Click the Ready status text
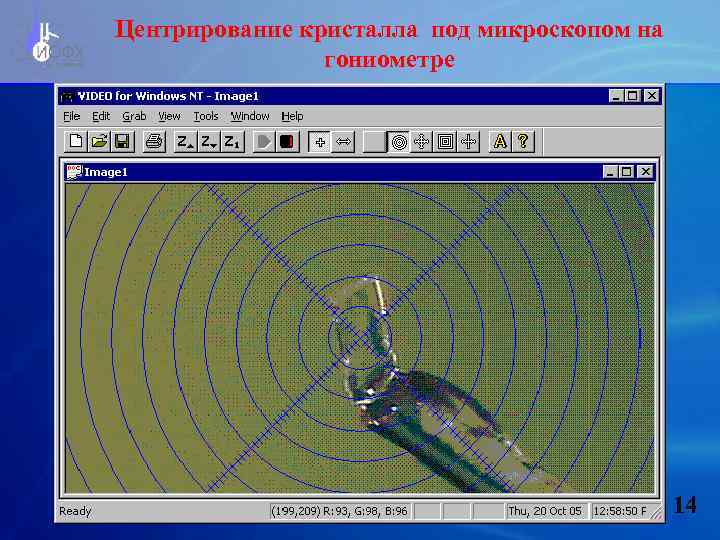 [75, 511]
